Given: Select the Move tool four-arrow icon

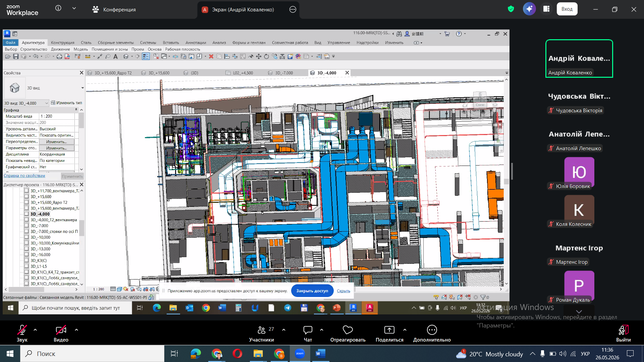Looking at the screenshot, I should point(259,56).
